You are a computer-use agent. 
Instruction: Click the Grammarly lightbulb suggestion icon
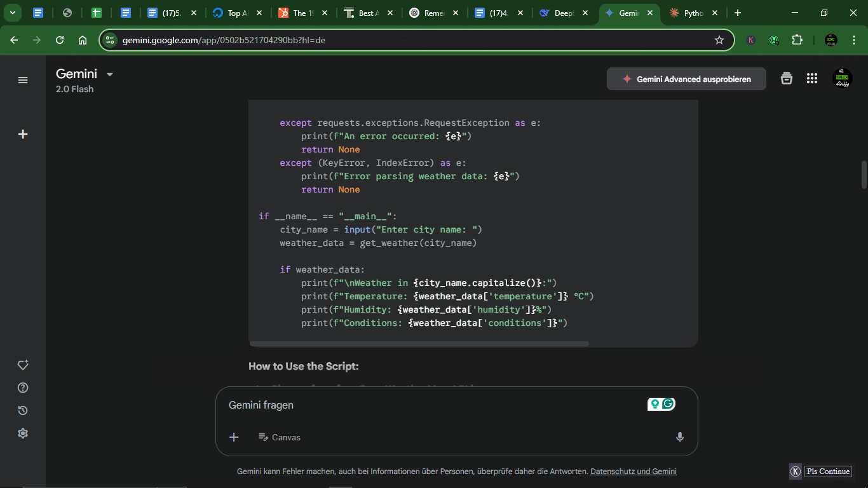click(x=654, y=403)
